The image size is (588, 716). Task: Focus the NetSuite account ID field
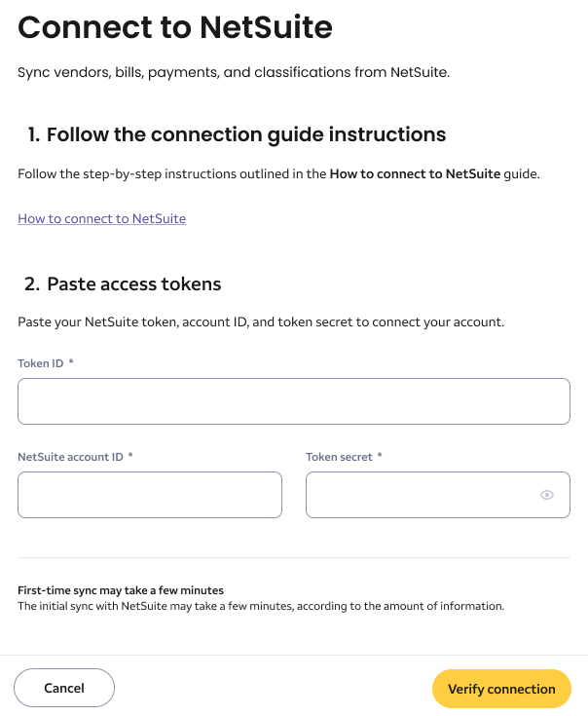[x=149, y=495]
